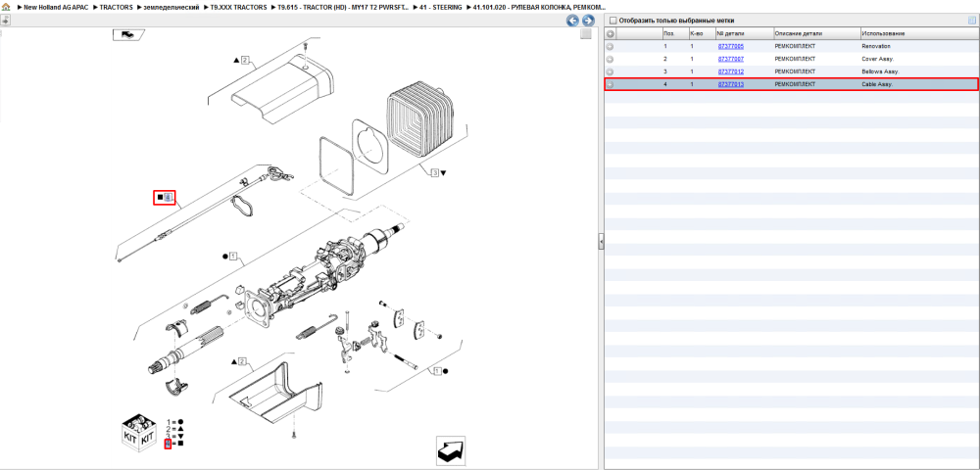Viewport: 980px width, 470px height.
Task: Select callout 3 near the bellows
Action: (435, 172)
